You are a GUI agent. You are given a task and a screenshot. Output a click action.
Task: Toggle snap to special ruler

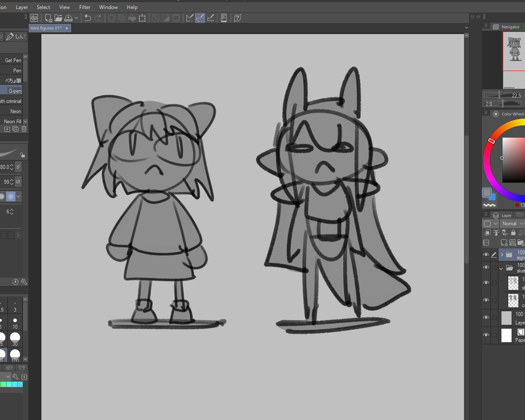[200, 18]
